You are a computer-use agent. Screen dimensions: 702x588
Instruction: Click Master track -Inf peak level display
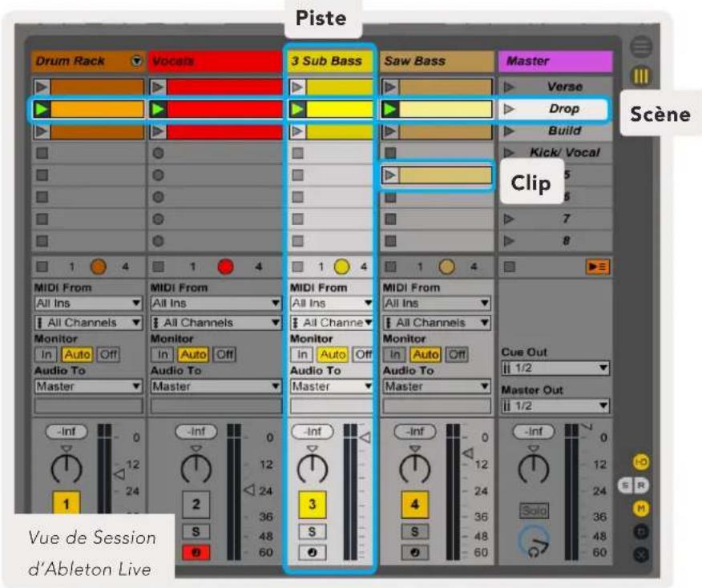click(x=533, y=432)
